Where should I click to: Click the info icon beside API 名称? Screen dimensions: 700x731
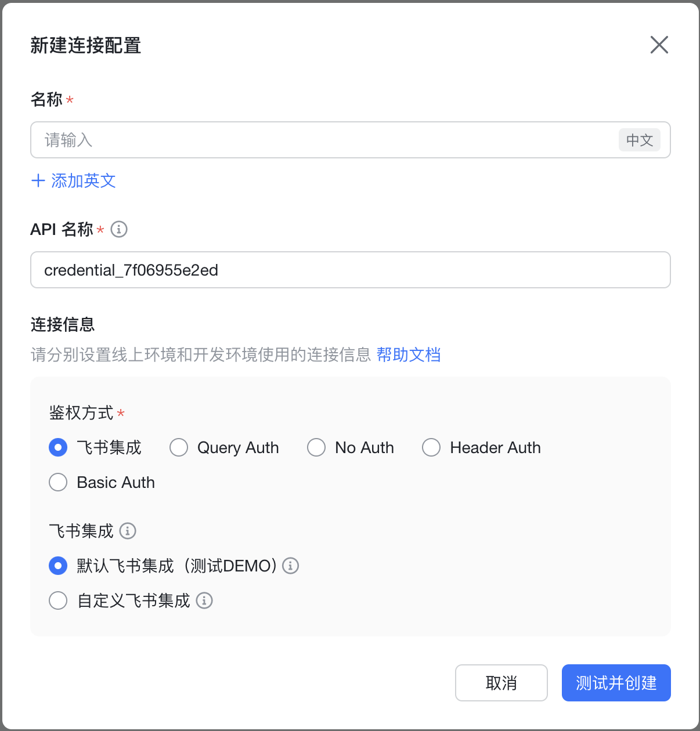click(119, 229)
